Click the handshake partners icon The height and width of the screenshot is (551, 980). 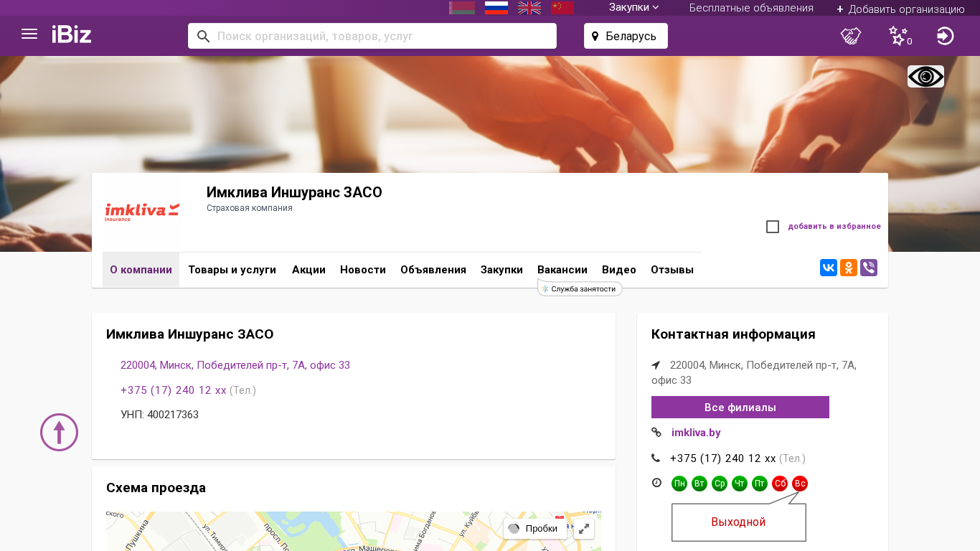(x=851, y=36)
